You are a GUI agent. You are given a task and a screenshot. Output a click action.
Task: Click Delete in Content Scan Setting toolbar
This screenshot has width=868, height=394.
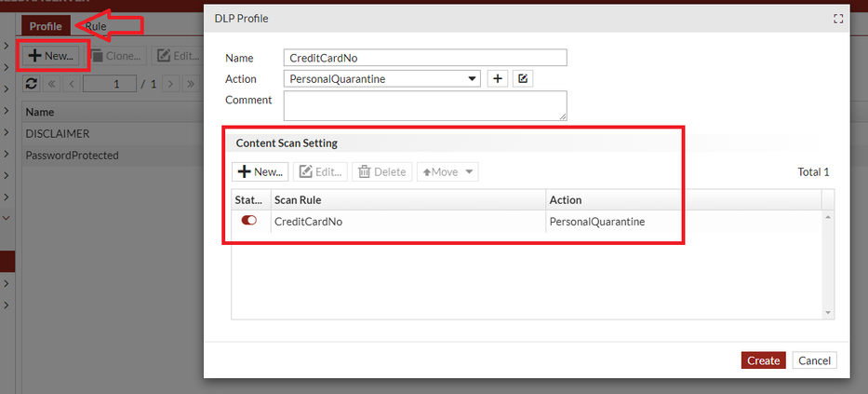(381, 171)
